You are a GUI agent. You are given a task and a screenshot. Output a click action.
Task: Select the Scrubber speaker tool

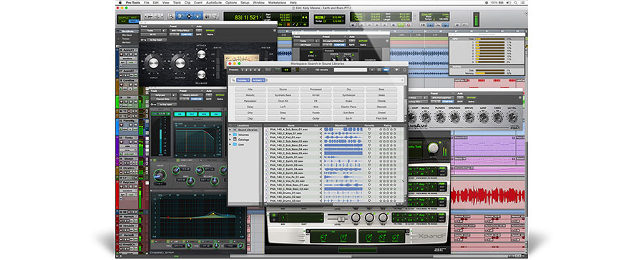click(x=207, y=16)
